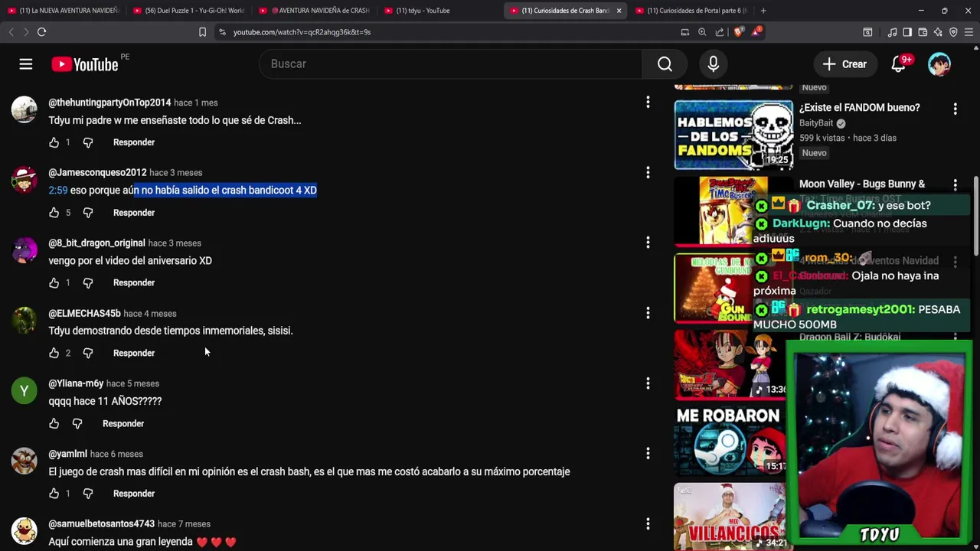Open the browser zoom magnifier icon
The height and width of the screenshot is (551, 980).
[x=702, y=32]
